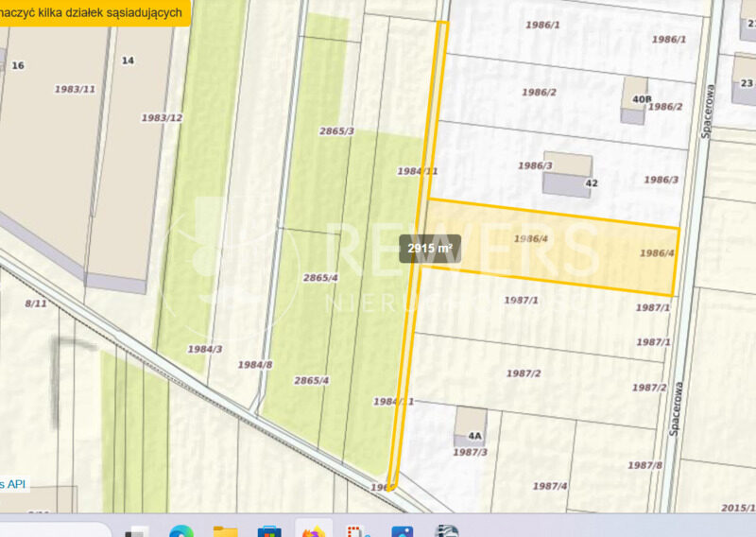756x537 pixels.
Task: Click the Spacerowa street label near 40B
Action: (707, 112)
